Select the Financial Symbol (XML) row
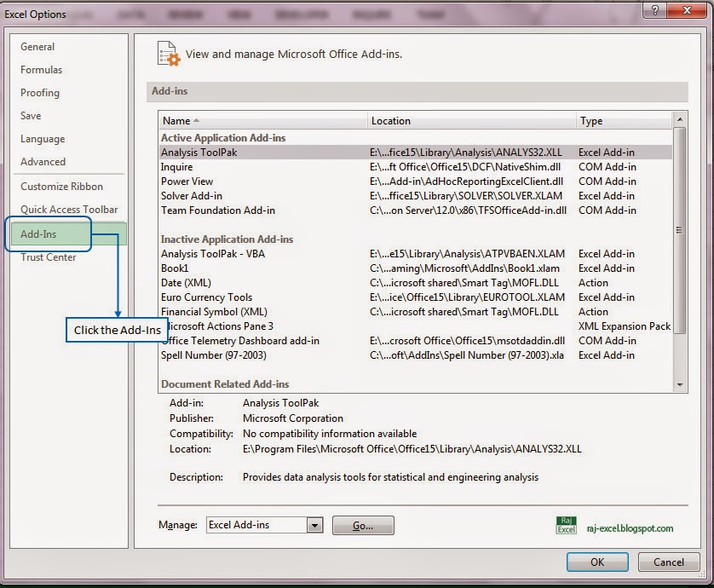This screenshot has width=714, height=588. tap(416, 312)
